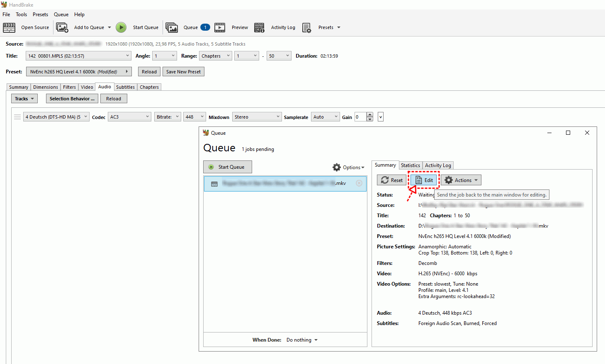Open the Title dropdown 142 00801.MPLS
This screenshot has width=605, height=364.
point(78,56)
